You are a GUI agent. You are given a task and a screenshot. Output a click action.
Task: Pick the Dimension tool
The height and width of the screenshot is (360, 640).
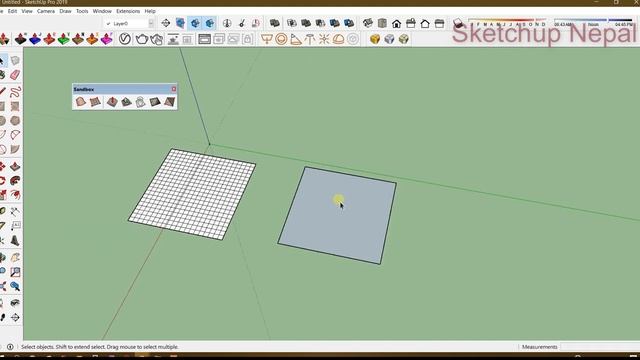(x=15, y=211)
